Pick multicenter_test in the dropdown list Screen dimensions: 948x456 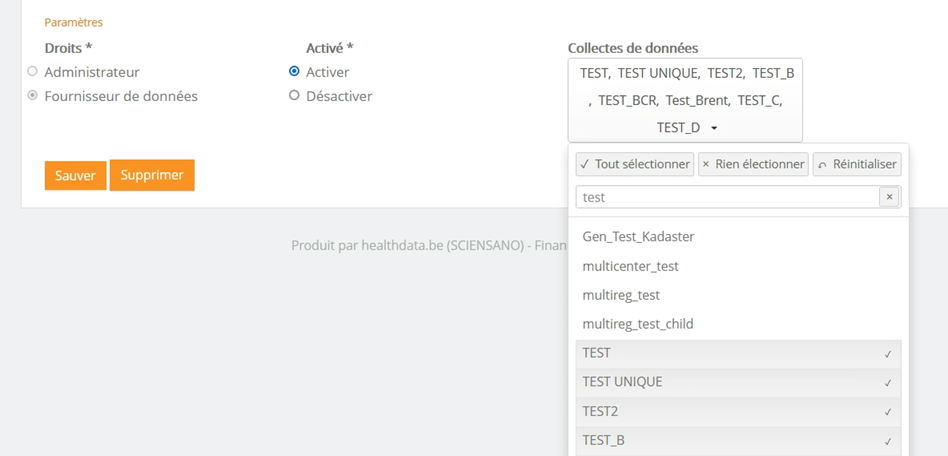pyautogui.click(x=630, y=266)
